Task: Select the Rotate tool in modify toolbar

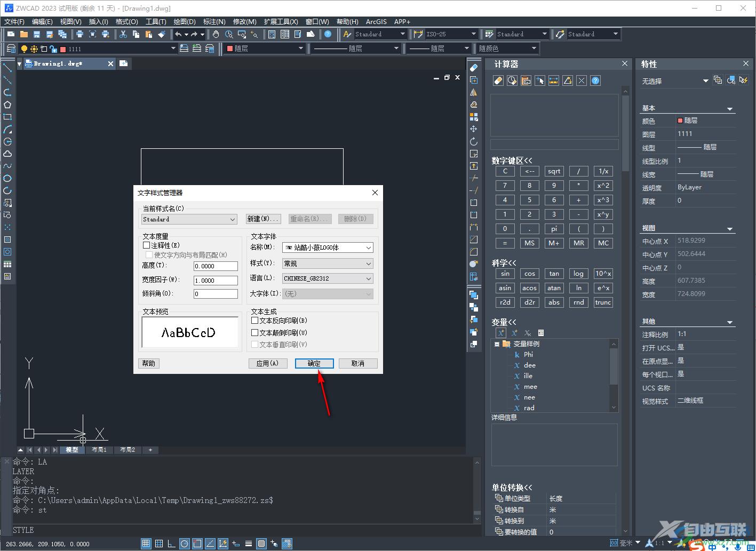Action: tap(473, 141)
